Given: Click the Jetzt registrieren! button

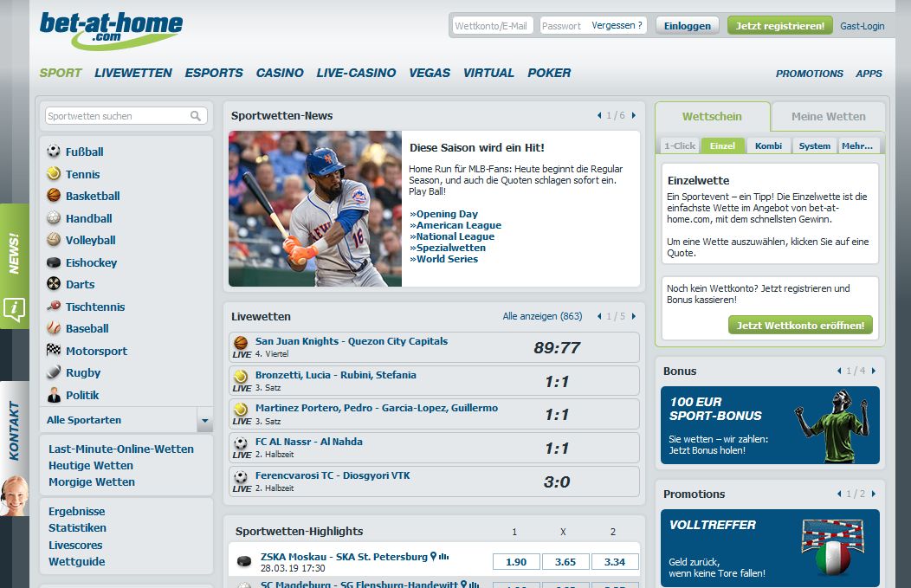Looking at the screenshot, I should 779,26.
